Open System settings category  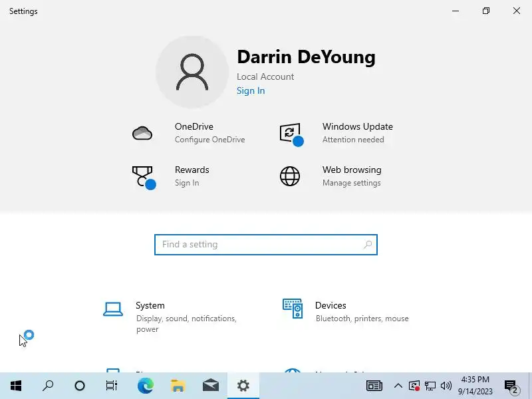(x=170, y=317)
